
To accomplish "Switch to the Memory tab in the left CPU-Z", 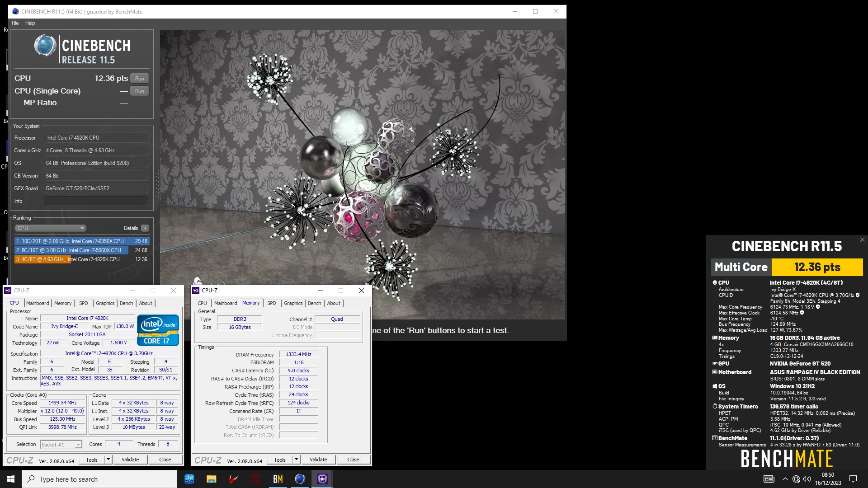I will coord(63,303).
